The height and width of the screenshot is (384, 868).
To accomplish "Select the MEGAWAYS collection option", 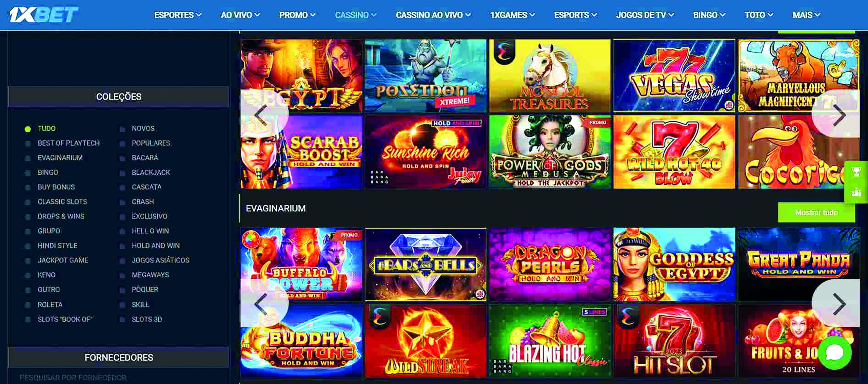I will pyautogui.click(x=150, y=275).
